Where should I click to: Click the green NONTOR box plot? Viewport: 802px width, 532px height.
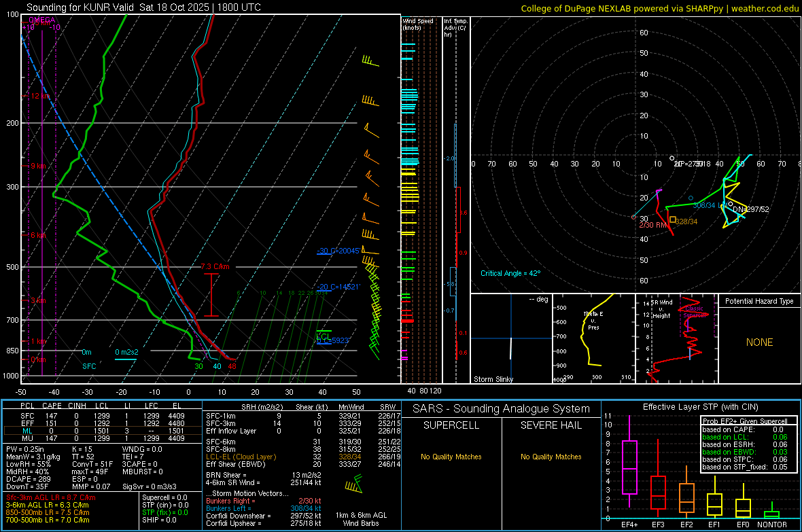pos(771,514)
